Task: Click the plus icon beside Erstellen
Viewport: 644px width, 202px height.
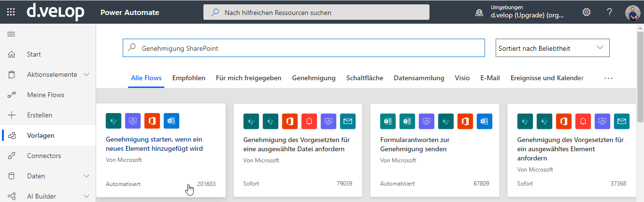Action: (12, 115)
